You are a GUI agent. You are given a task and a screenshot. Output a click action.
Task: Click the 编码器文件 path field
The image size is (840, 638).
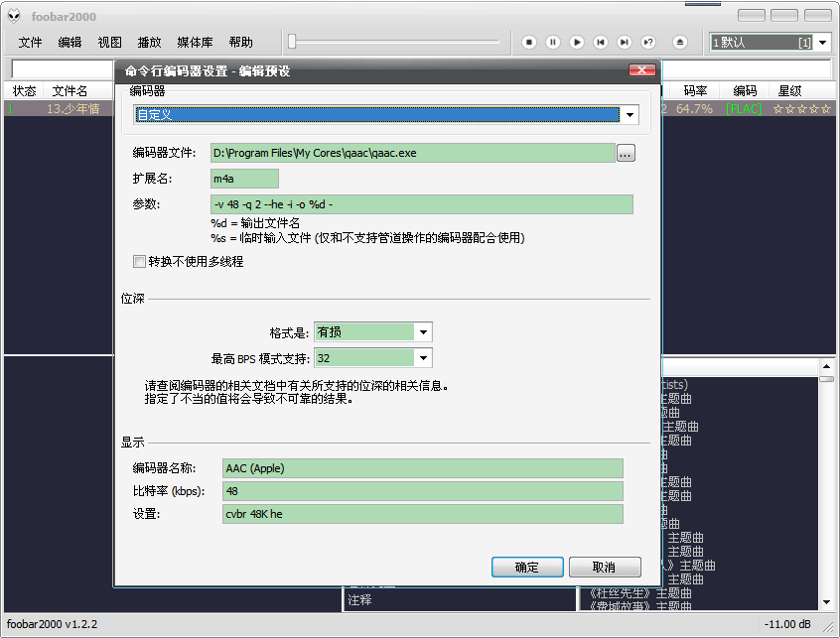click(x=412, y=153)
